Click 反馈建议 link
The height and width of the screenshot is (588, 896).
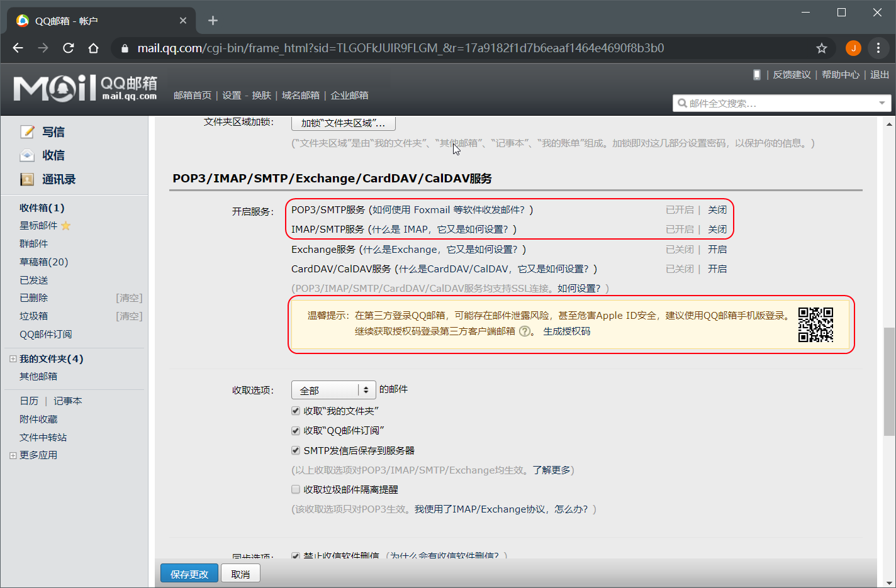(792, 74)
